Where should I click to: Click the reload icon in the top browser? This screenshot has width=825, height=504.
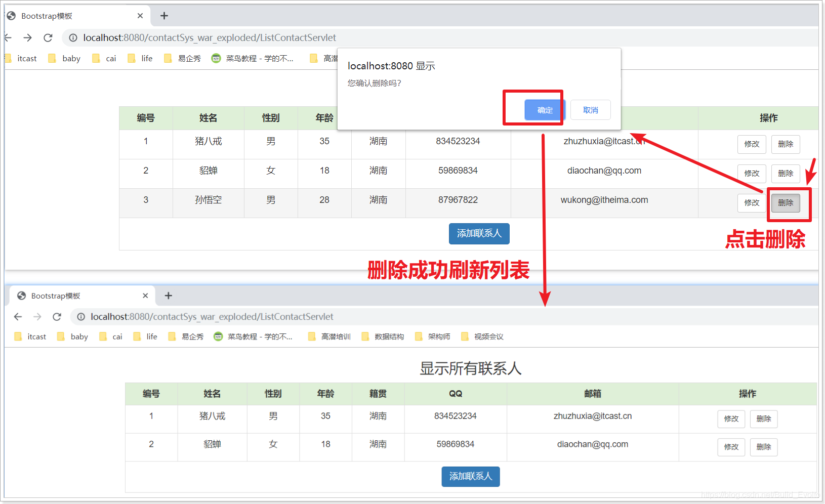pos(48,38)
